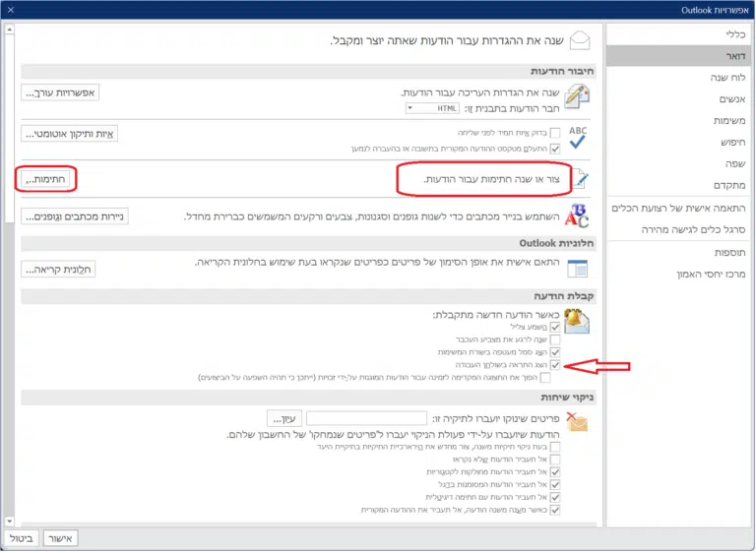Click the stationery and fonts ABC letters icon
The width and height of the screenshot is (756, 553).
point(577,215)
